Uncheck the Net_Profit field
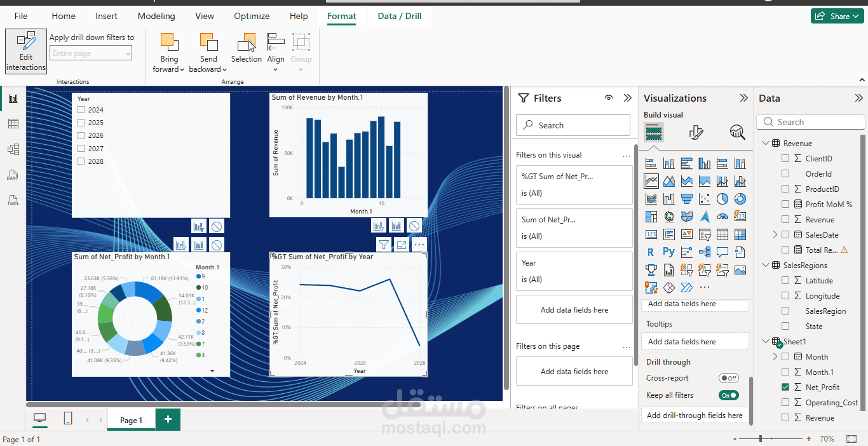Viewport: 868px width, 446px height. tap(785, 387)
